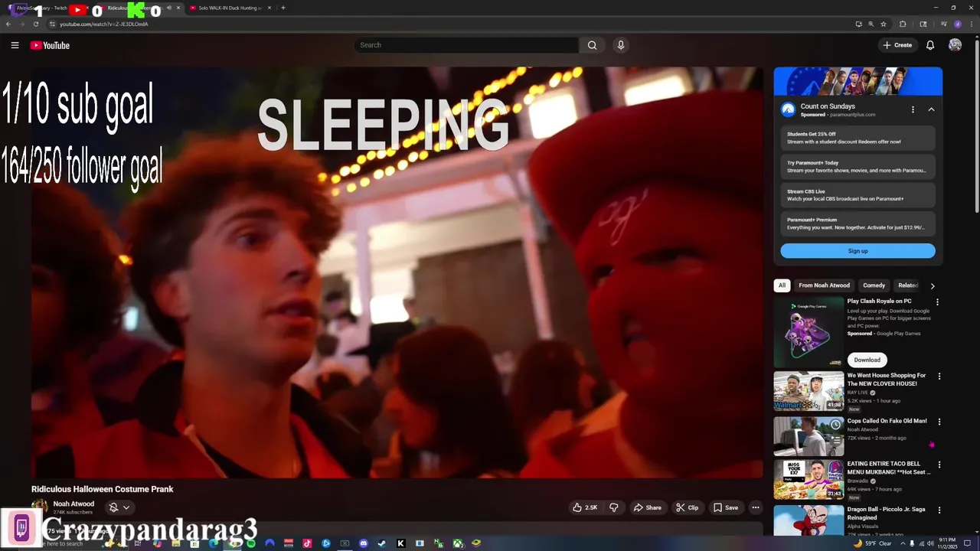Switch to the Twitch browser tab
This screenshot has width=980, height=551.
click(46, 8)
